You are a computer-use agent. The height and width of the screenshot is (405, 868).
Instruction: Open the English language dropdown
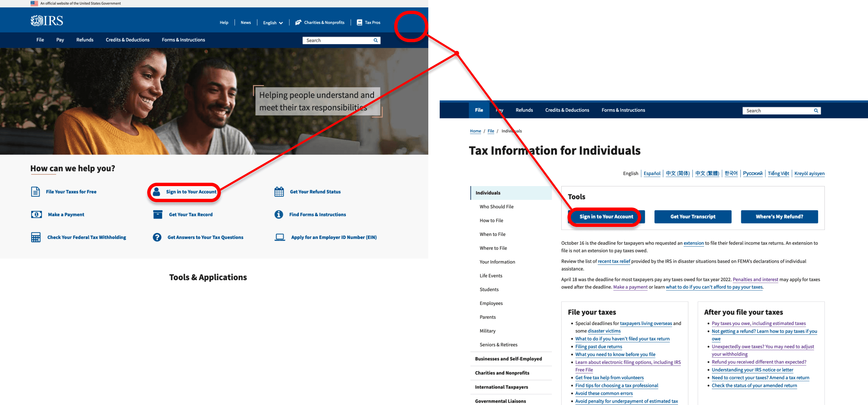(273, 23)
